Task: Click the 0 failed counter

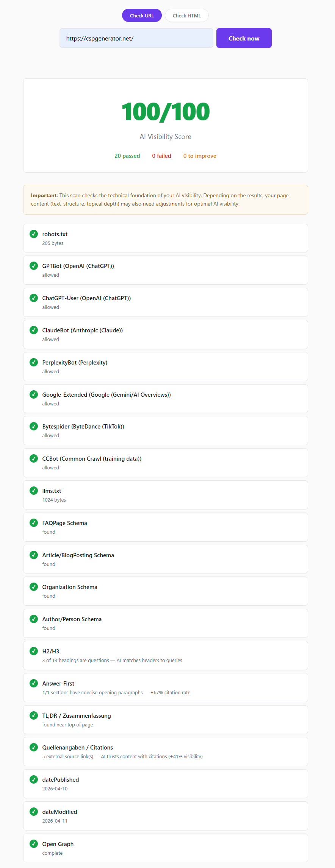Action: (x=161, y=156)
